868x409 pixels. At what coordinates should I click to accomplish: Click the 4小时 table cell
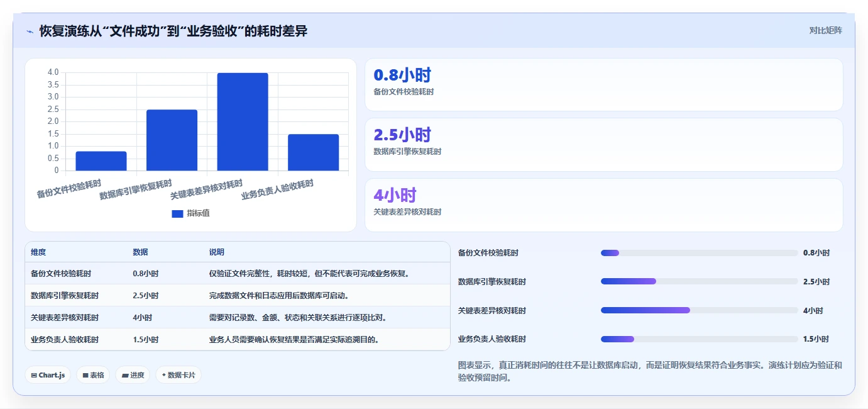[x=142, y=318]
